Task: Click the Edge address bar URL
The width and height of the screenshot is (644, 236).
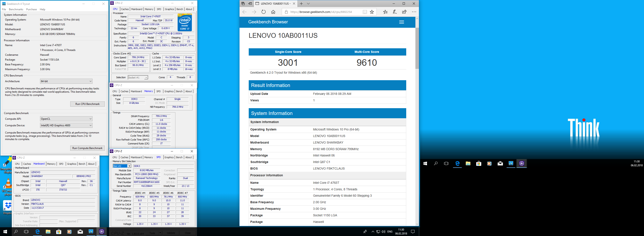Action: [x=321, y=12]
